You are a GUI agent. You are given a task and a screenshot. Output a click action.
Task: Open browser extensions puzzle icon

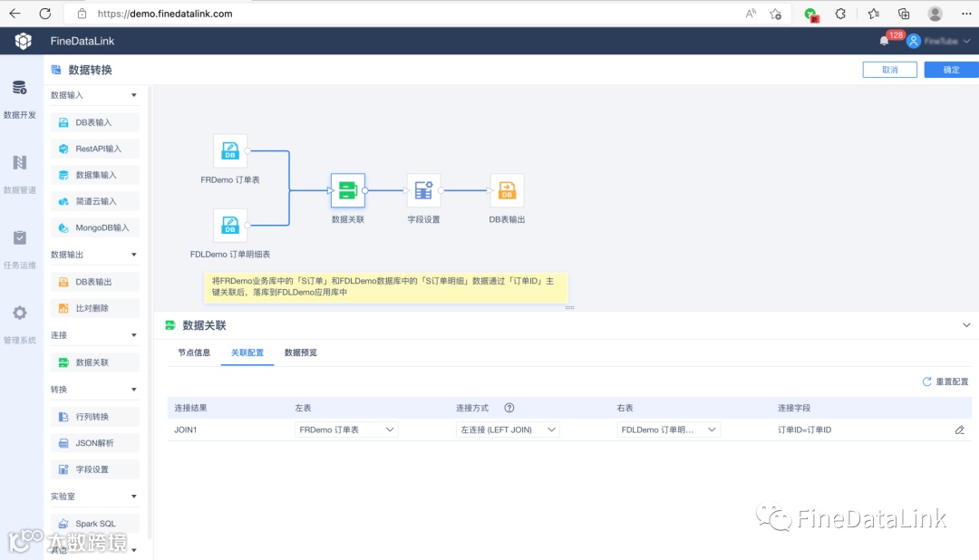click(x=840, y=14)
